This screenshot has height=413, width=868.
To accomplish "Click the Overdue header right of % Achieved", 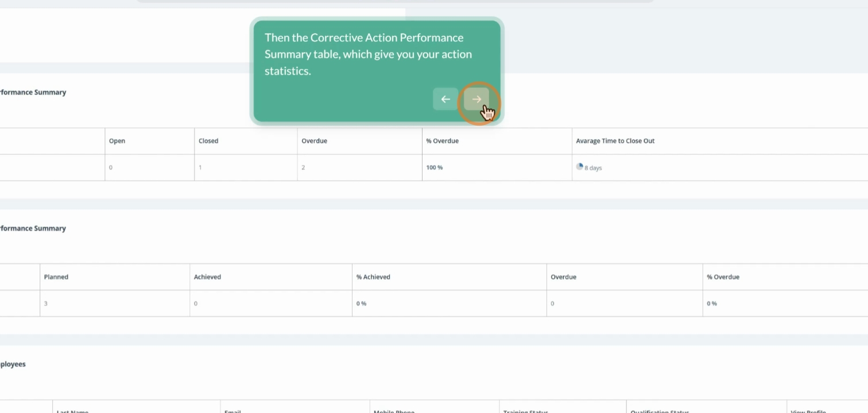I will [563, 277].
